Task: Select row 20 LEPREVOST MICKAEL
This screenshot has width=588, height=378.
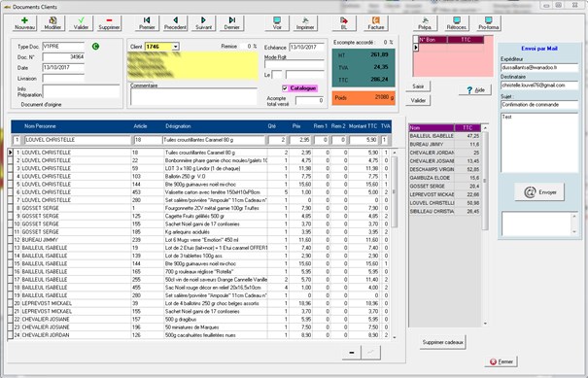Action: (x=198, y=303)
